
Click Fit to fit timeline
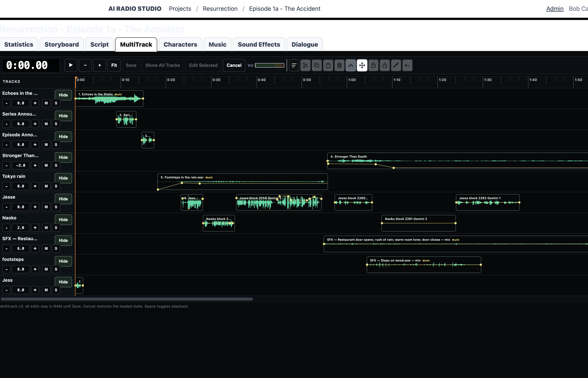(x=114, y=65)
